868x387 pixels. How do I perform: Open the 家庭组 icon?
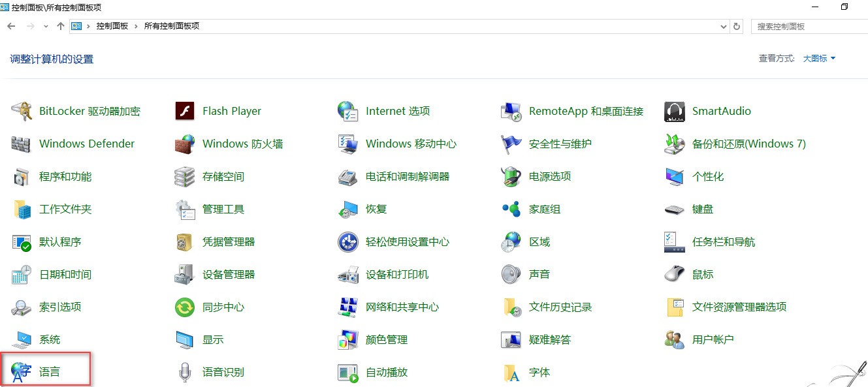[x=511, y=209]
